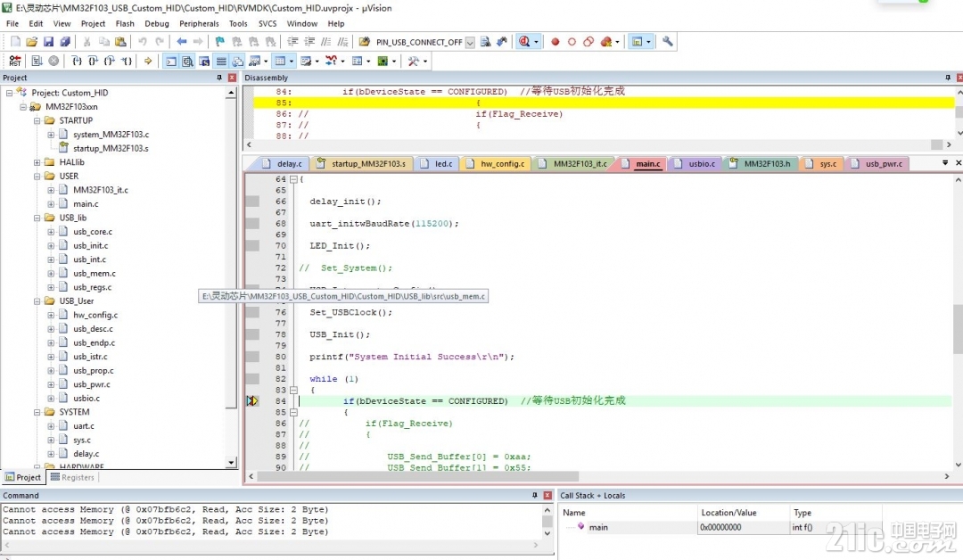
Task: Click Disassembly horizontal scrollbar right arrow
Action: [949, 144]
